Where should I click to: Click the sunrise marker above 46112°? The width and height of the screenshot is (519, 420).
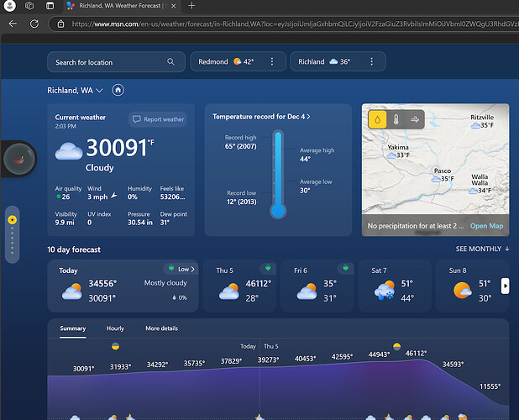[397, 347]
